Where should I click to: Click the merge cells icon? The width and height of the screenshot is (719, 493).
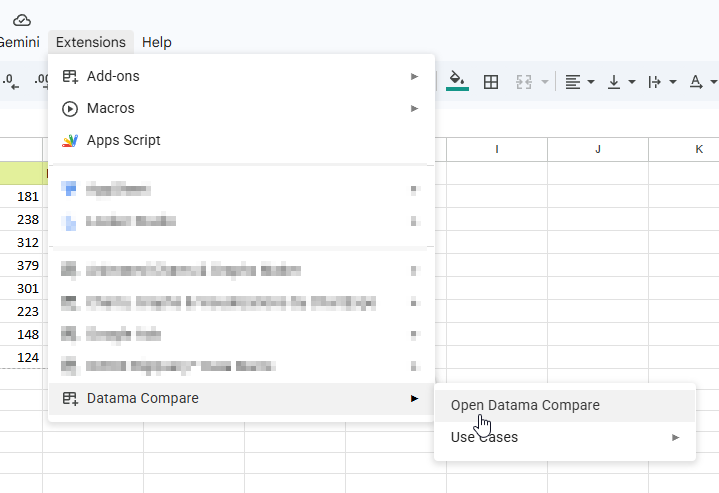(x=524, y=82)
